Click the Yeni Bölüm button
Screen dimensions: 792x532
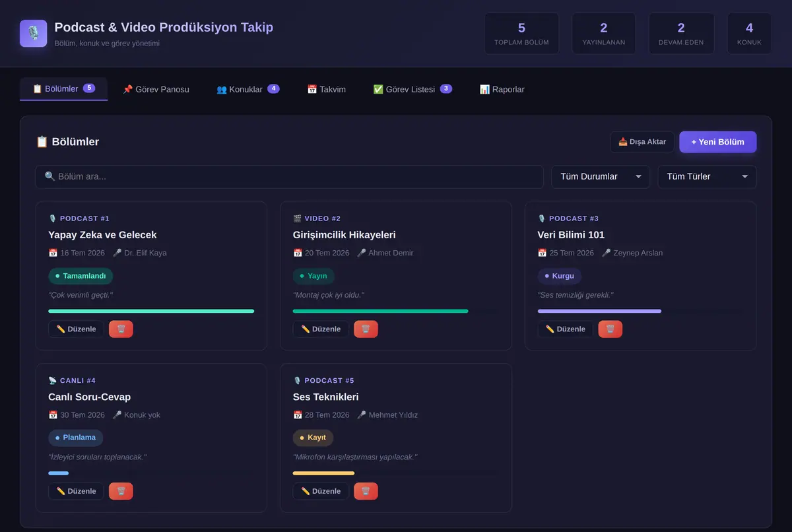coord(717,142)
